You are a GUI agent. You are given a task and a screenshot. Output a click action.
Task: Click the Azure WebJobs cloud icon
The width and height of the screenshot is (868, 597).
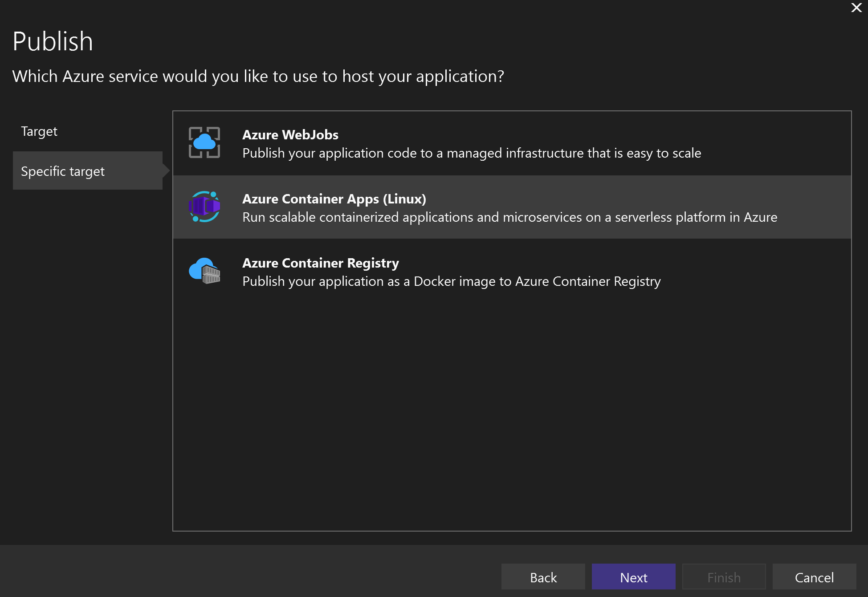tap(204, 142)
